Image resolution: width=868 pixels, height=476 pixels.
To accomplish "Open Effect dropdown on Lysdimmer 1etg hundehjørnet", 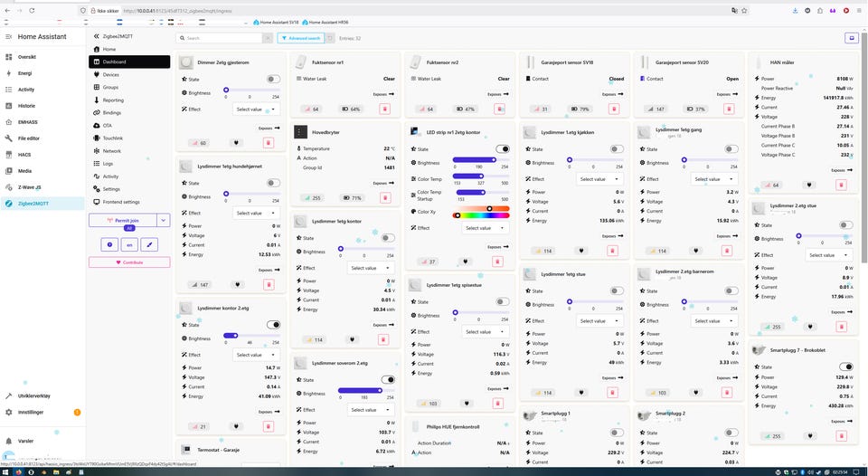I will click(x=256, y=213).
